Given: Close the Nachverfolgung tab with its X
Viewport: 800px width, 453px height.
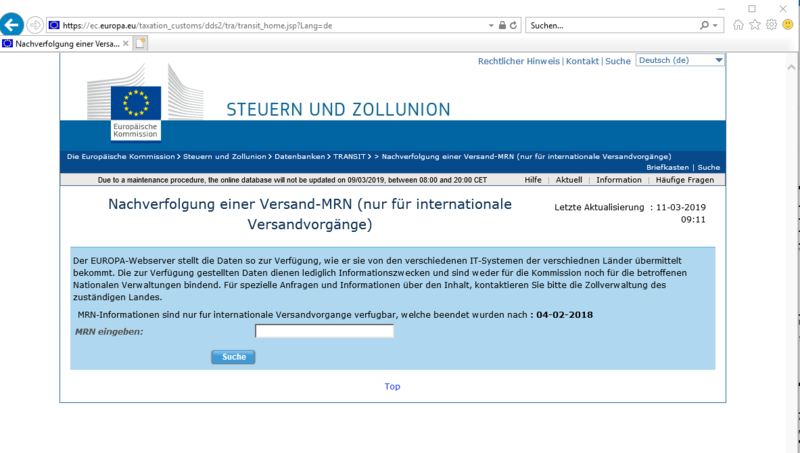Looking at the screenshot, I should pyautogui.click(x=126, y=44).
